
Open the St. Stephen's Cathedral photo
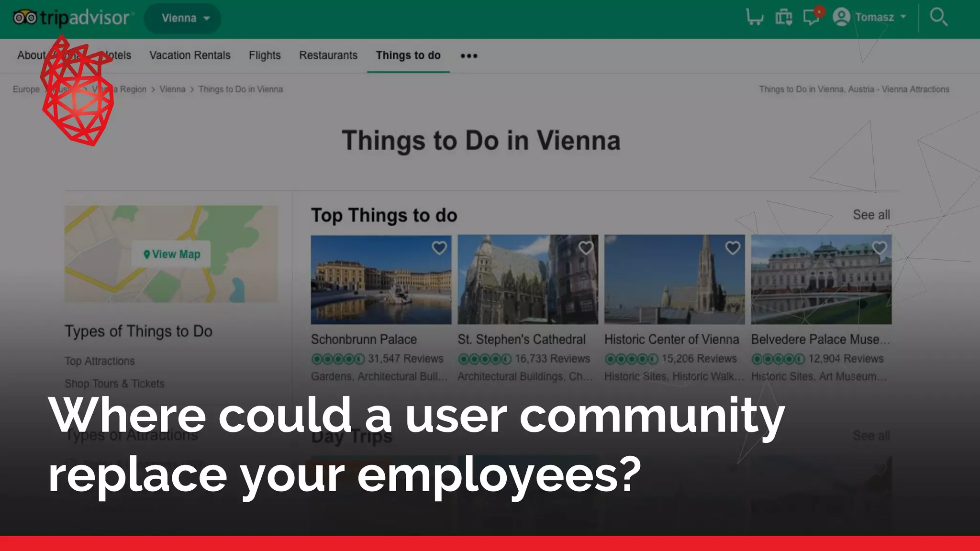tap(528, 280)
